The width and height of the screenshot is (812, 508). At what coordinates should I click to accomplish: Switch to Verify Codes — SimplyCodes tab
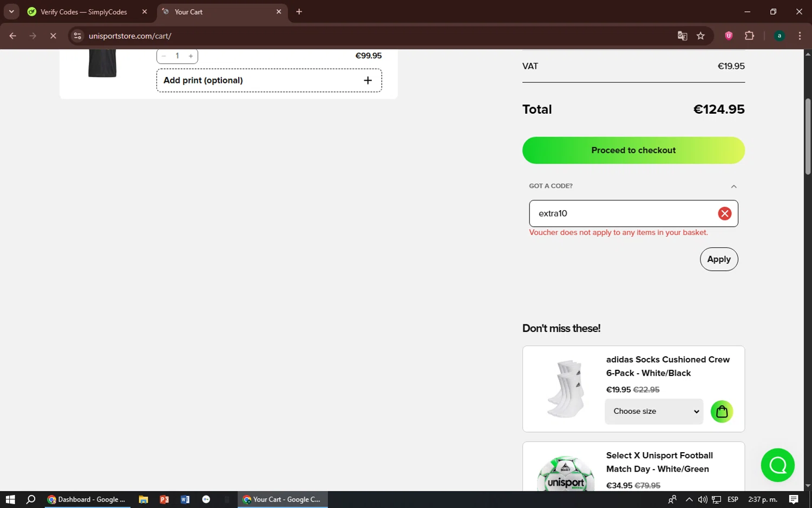[84, 11]
